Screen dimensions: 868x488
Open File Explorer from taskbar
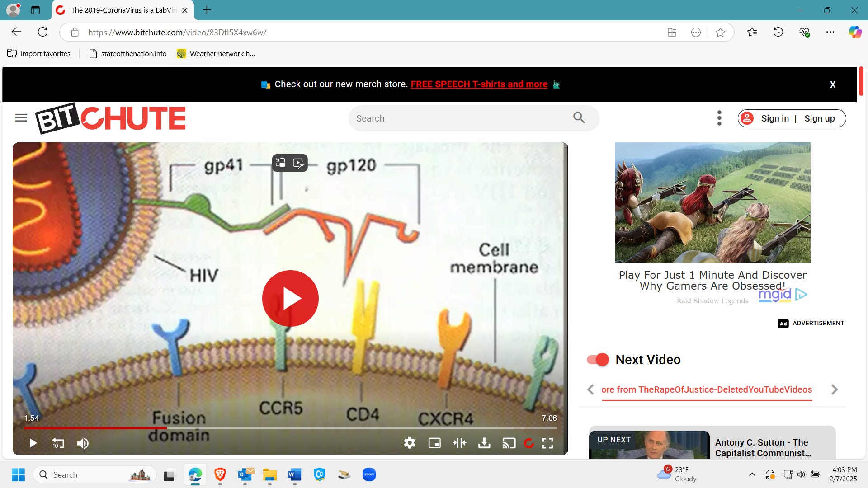269,474
